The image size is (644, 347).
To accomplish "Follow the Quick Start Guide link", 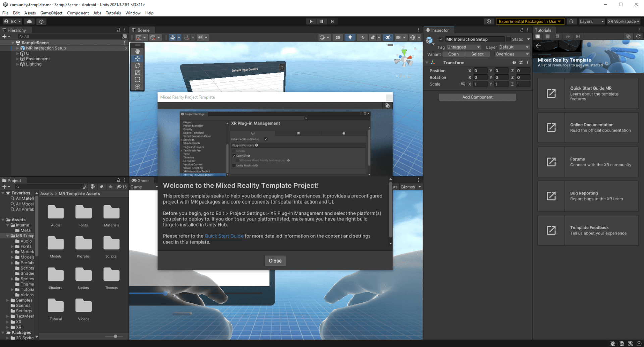I will click(x=224, y=236).
